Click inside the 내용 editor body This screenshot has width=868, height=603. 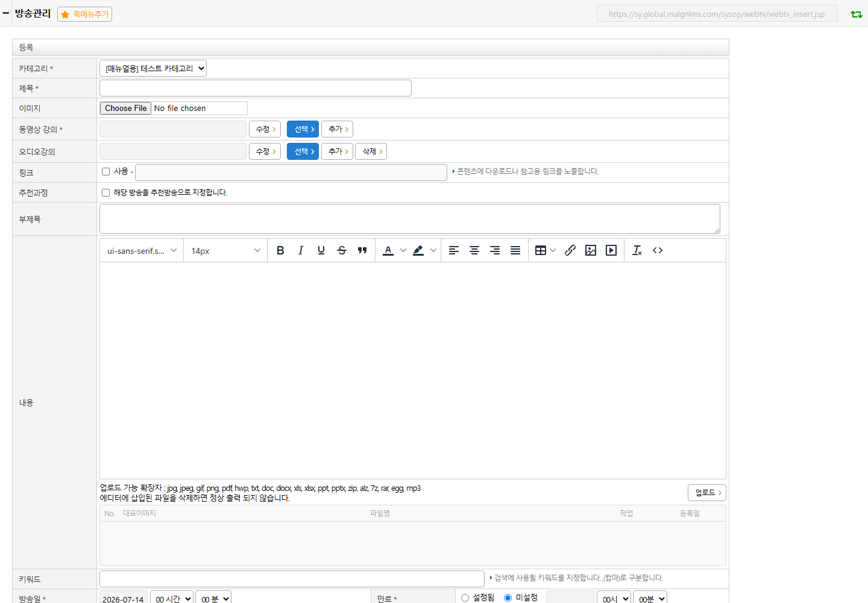click(413, 370)
